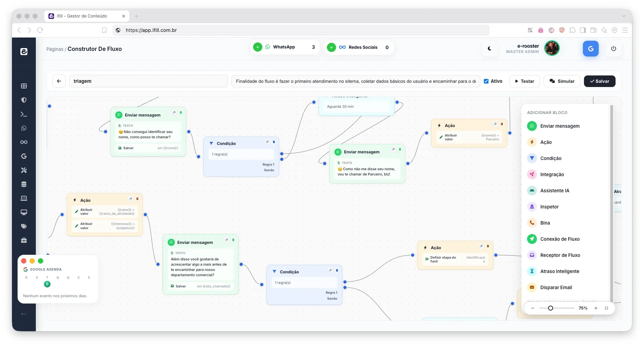This screenshot has height=346, width=644.
Task: Click Páginas breadcrumb link
Action: point(55,49)
